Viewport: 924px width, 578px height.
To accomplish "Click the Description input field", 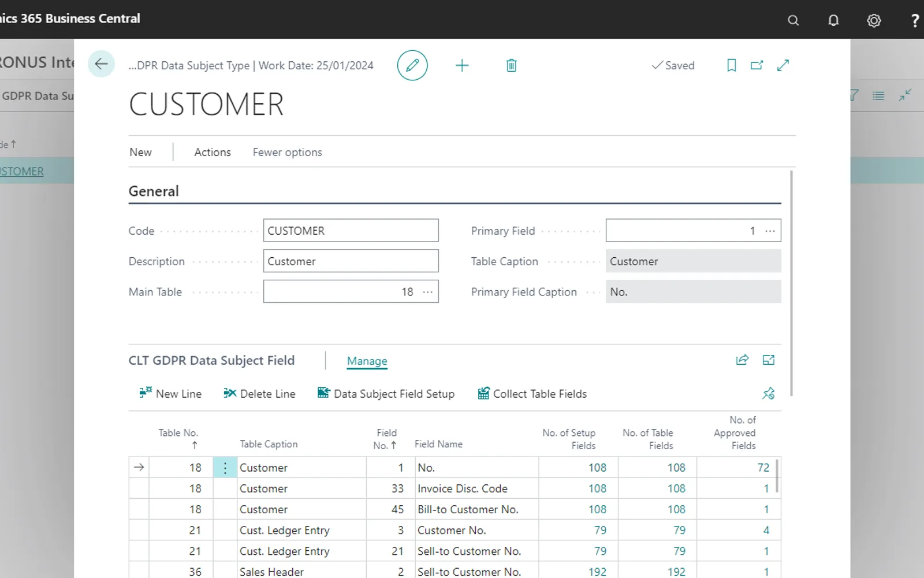I will (351, 261).
